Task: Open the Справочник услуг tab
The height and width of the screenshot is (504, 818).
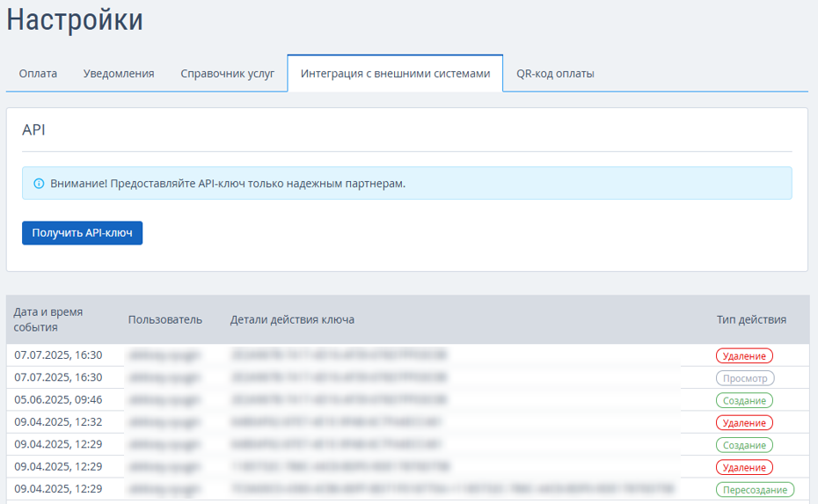Action: pyautogui.click(x=228, y=74)
